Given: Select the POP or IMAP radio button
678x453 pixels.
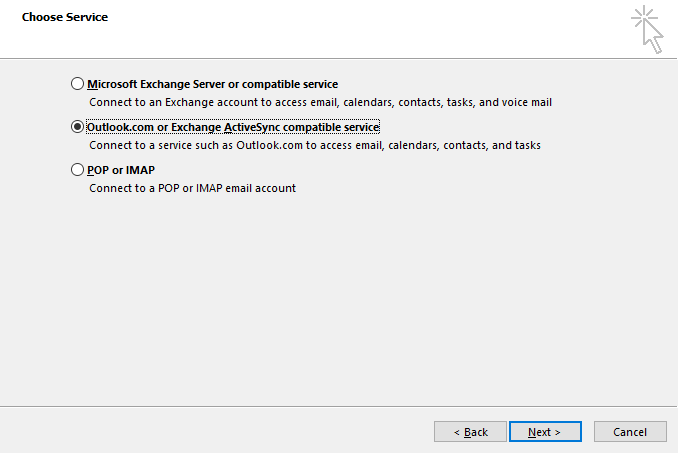Looking at the screenshot, I should [x=77, y=169].
